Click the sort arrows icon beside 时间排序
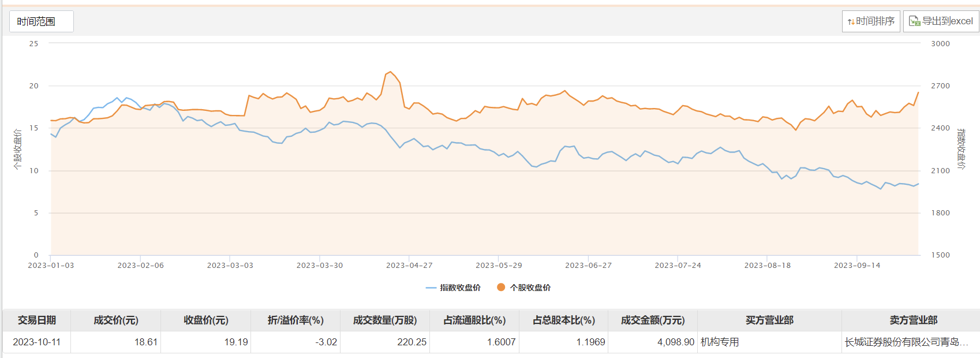 click(851, 22)
